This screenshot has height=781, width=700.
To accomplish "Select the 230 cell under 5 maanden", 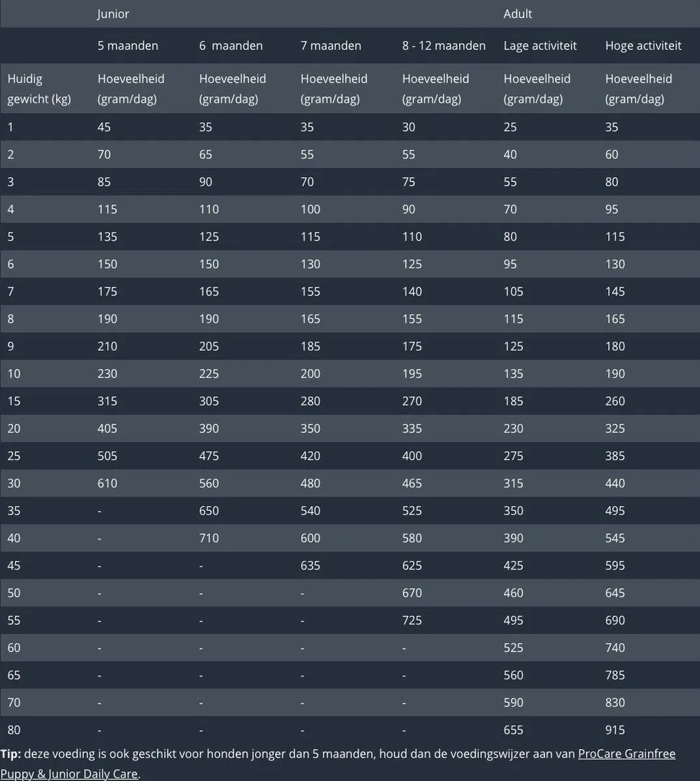I will 107,374.
